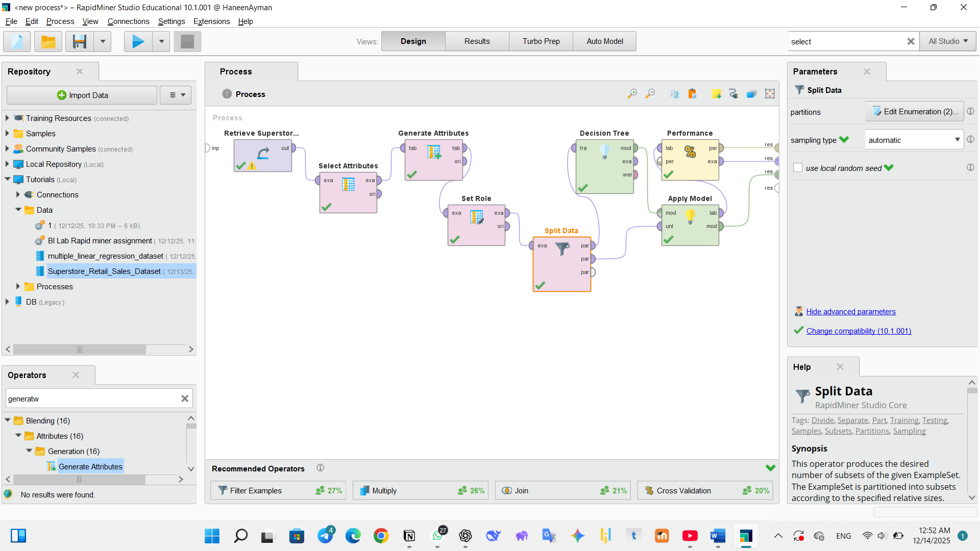Click the info icon beside Recommended Operators

click(320, 468)
